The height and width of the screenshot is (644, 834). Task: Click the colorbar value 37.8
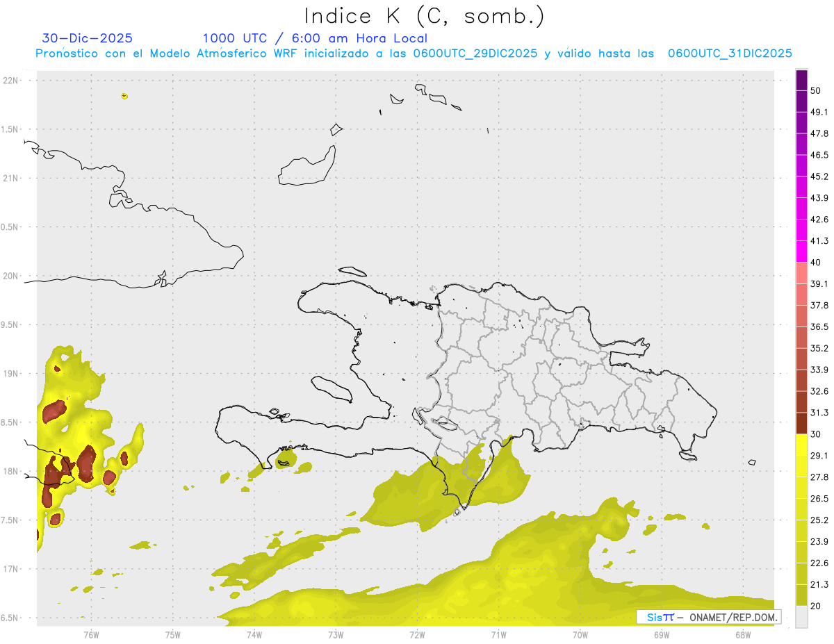tap(820, 306)
